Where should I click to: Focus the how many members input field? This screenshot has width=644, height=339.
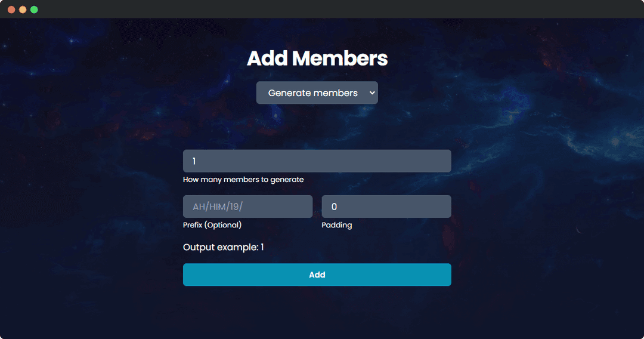point(317,161)
